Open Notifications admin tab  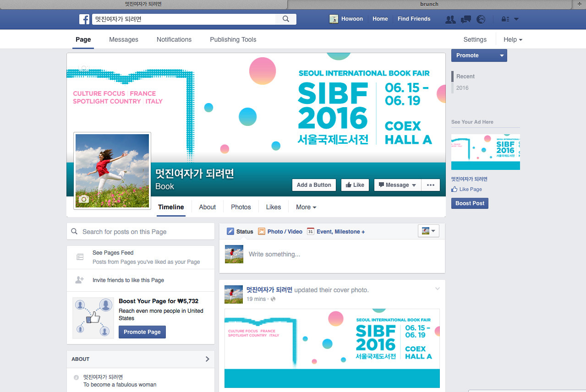(174, 39)
